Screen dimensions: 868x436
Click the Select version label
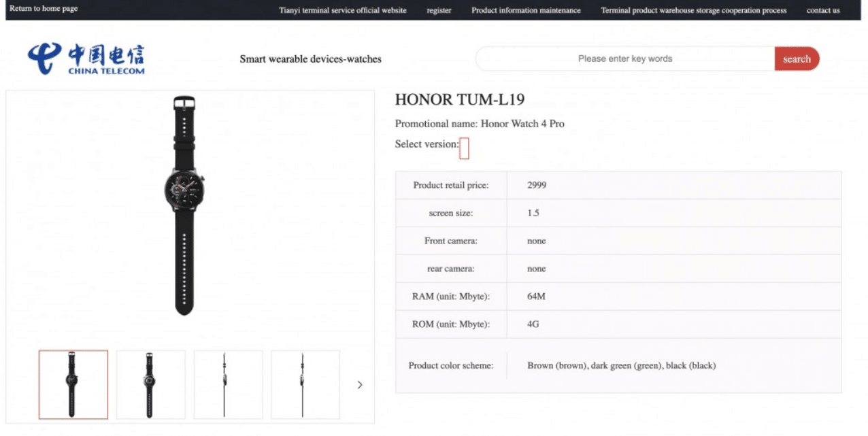click(427, 144)
